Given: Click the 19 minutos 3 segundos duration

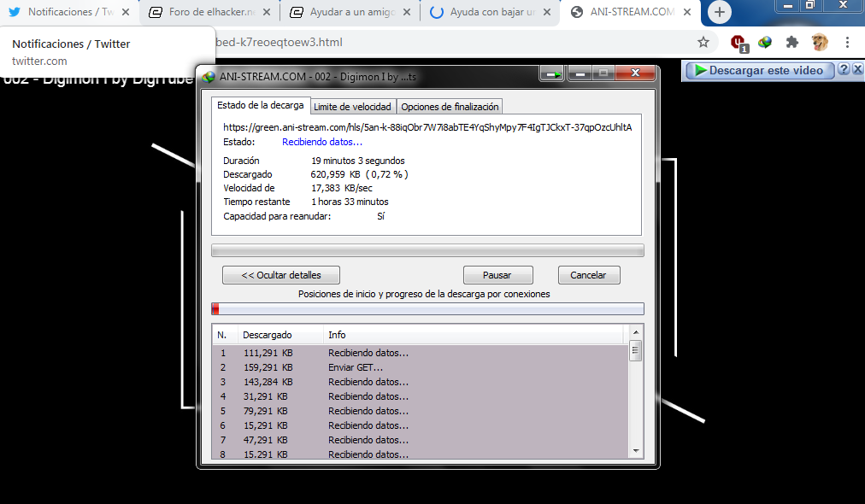Looking at the screenshot, I should [357, 161].
